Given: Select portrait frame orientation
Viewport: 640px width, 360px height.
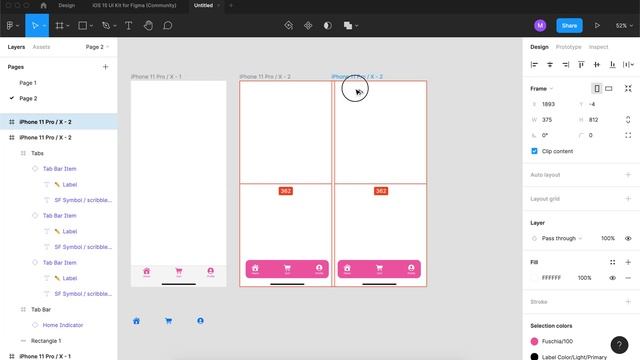Looking at the screenshot, I should click(x=597, y=88).
